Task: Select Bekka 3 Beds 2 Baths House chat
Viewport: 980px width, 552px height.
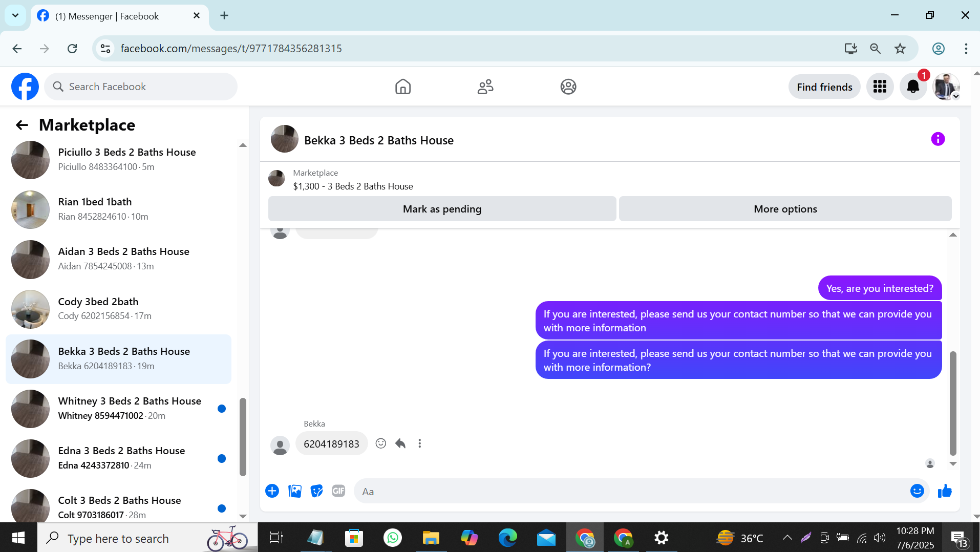Action: tap(119, 358)
